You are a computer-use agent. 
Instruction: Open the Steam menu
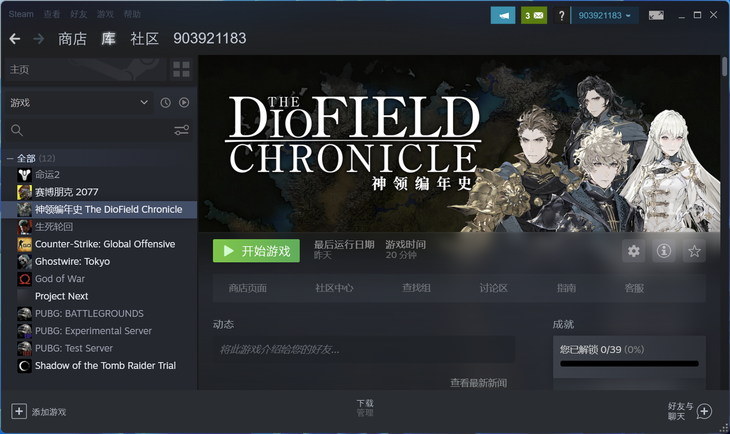coord(21,14)
